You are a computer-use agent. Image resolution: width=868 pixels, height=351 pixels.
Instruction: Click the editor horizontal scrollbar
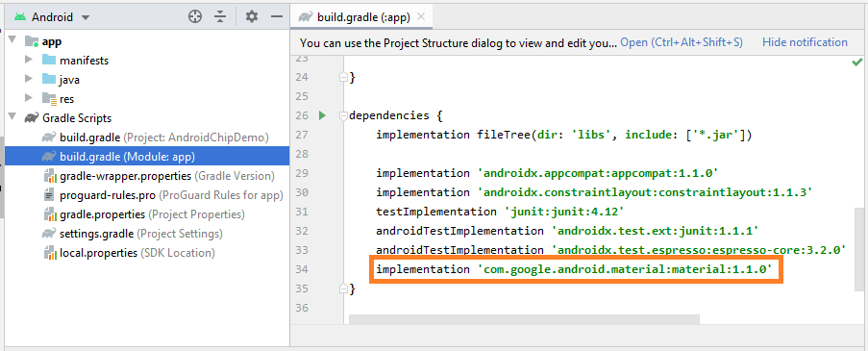click(524, 319)
